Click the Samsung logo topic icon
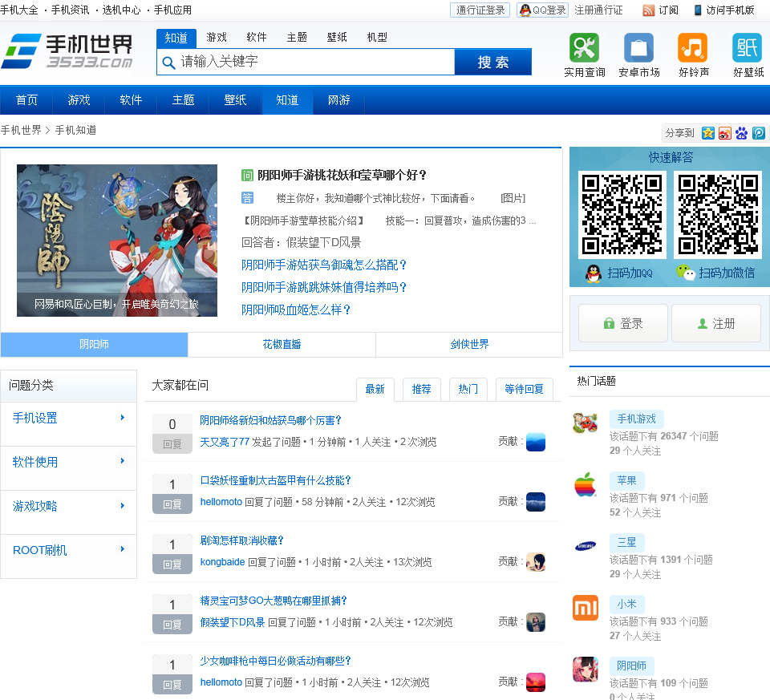The width and height of the screenshot is (770, 700). pos(586,546)
